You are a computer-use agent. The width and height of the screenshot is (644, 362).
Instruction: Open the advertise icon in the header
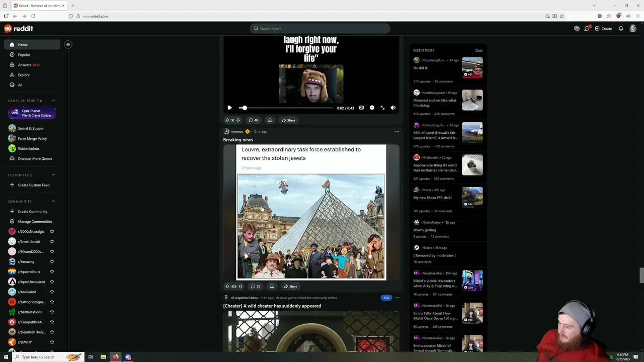point(577,29)
